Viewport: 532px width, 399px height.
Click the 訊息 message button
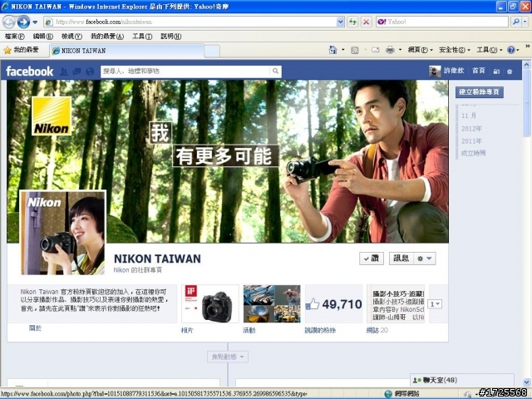[x=401, y=259]
